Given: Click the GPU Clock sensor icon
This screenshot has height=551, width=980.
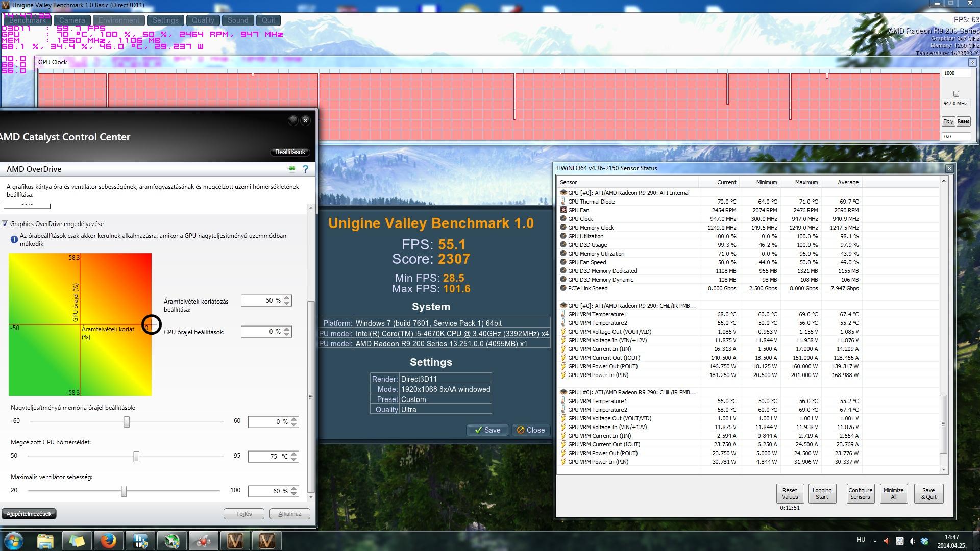Looking at the screenshot, I should [563, 219].
